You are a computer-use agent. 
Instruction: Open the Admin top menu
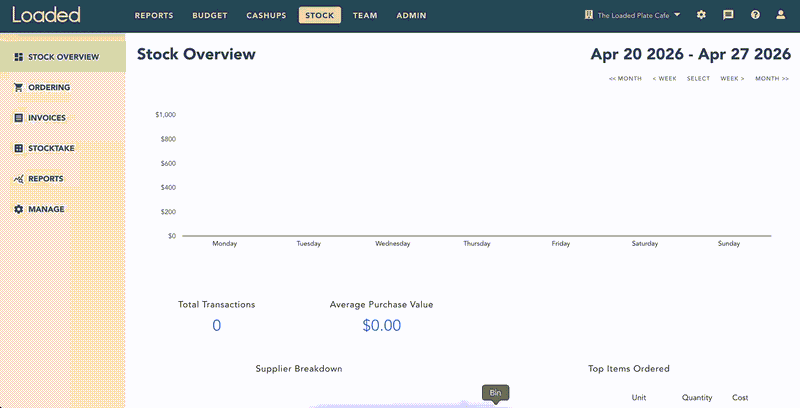tap(411, 15)
